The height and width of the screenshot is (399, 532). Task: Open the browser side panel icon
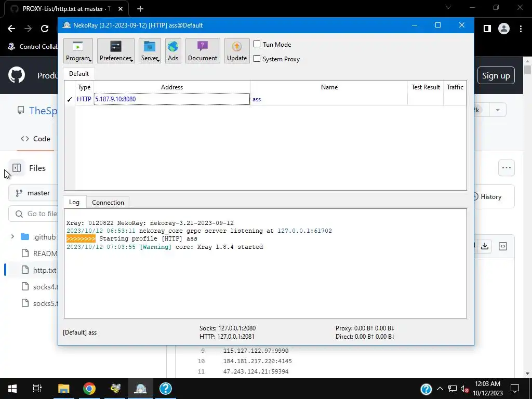tap(487, 29)
